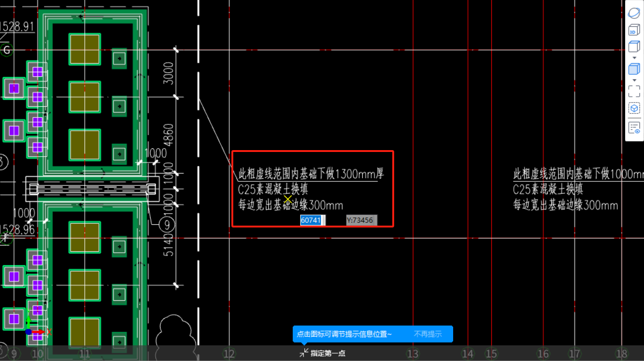Click axis label 13 at bottom
The height and width of the screenshot is (361, 644).
click(412, 354)
